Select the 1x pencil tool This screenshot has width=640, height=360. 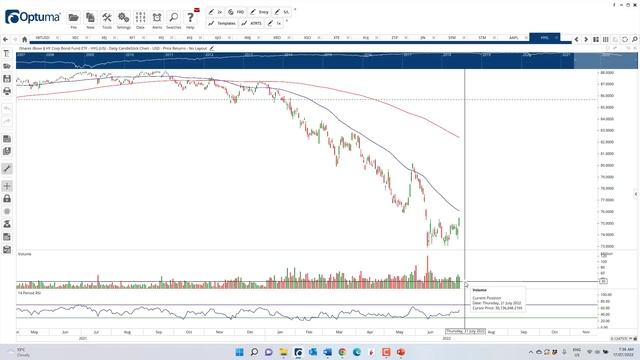point(275,23)
